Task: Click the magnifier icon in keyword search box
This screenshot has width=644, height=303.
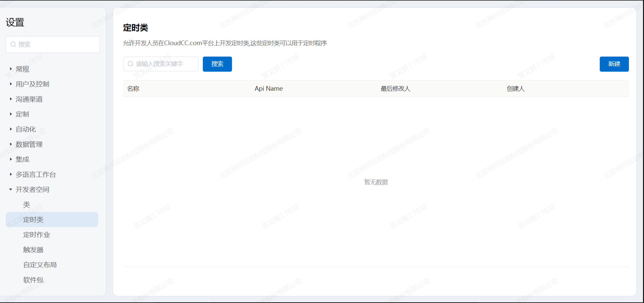Action: 131,64
